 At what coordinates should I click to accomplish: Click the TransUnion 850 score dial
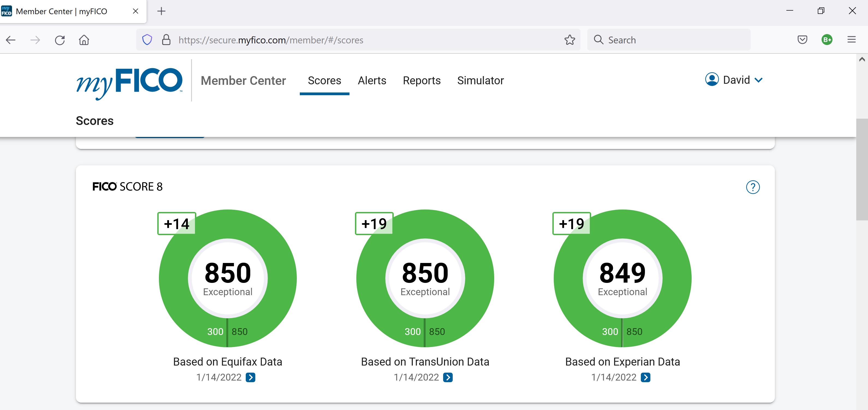point(425,279)
